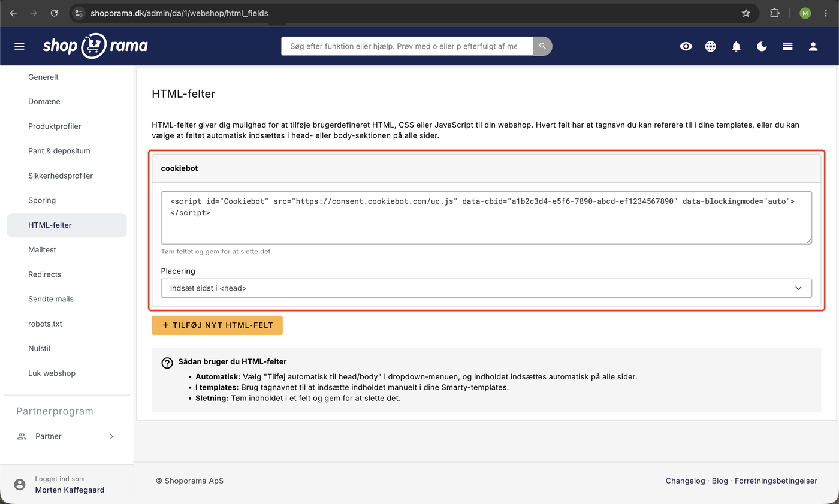The image size is (839, 504).
Task: Open Produktprofiler page
Action: pyautogui.click(x=55, y=126)
